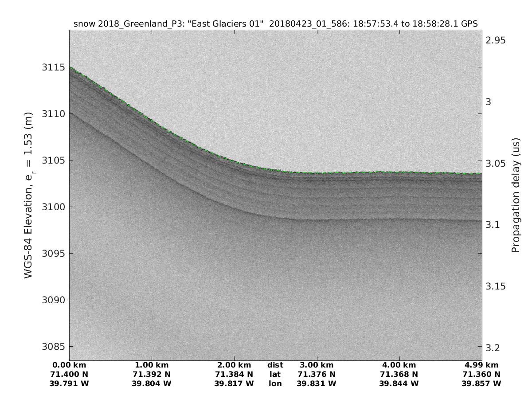Select the 39.817 W longitude value
The image size is (532, 399).
pos(234,383)
